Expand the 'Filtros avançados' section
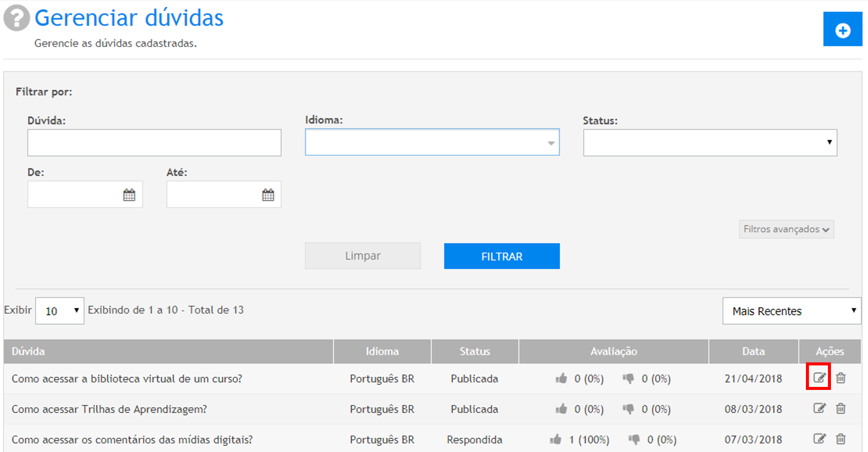Screen dimensions: 868x452 [786, 229]
